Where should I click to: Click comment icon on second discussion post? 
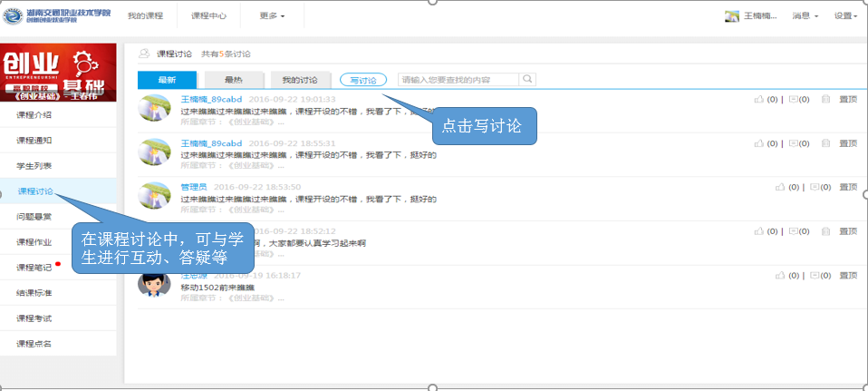tap(793, 144)
